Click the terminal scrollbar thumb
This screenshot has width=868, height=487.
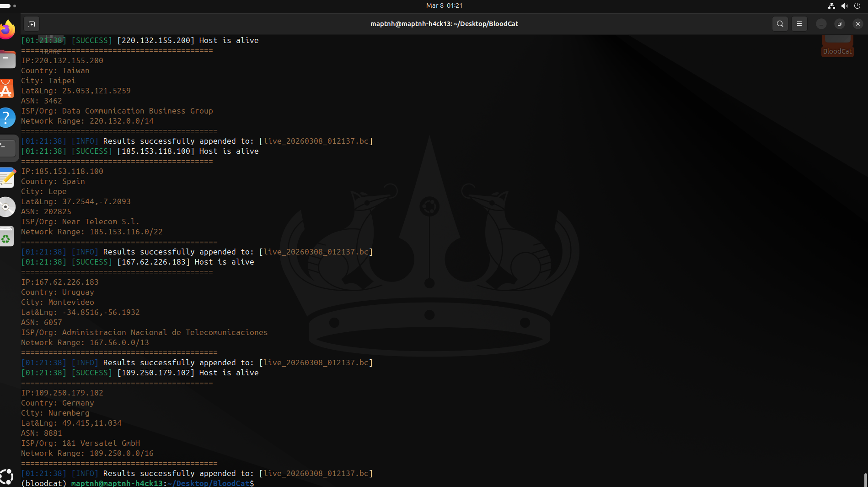point(865,480)
